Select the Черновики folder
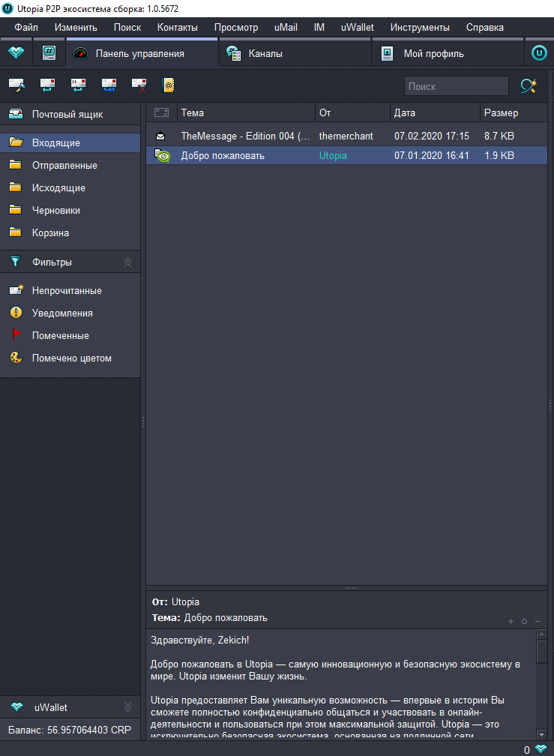The width and height of the screenshot is (554, 756). (x=70, y=210)
